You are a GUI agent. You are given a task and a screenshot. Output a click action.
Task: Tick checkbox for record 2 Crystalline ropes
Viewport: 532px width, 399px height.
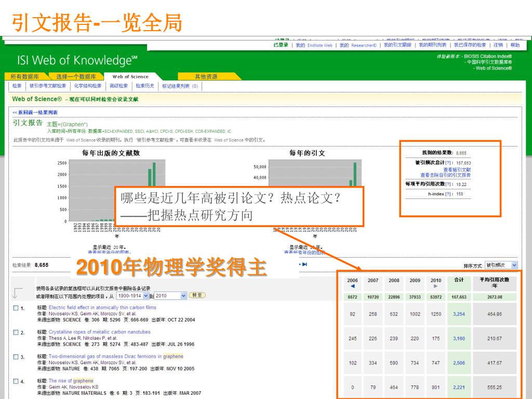(x=16, y=332)
